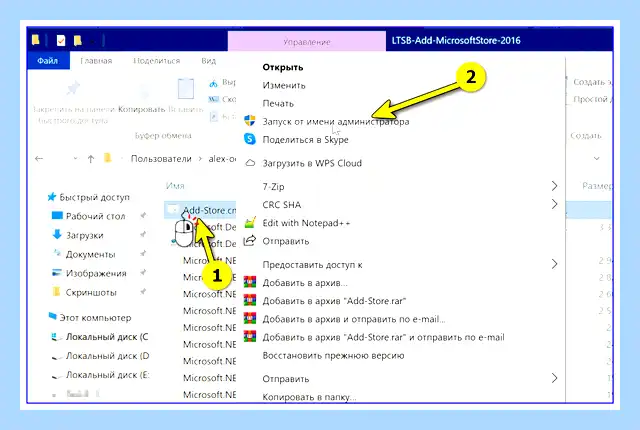Open the address bar history dropdown chevron
Viewport: 640px width, 430px height.
click(x=597, y=158)
